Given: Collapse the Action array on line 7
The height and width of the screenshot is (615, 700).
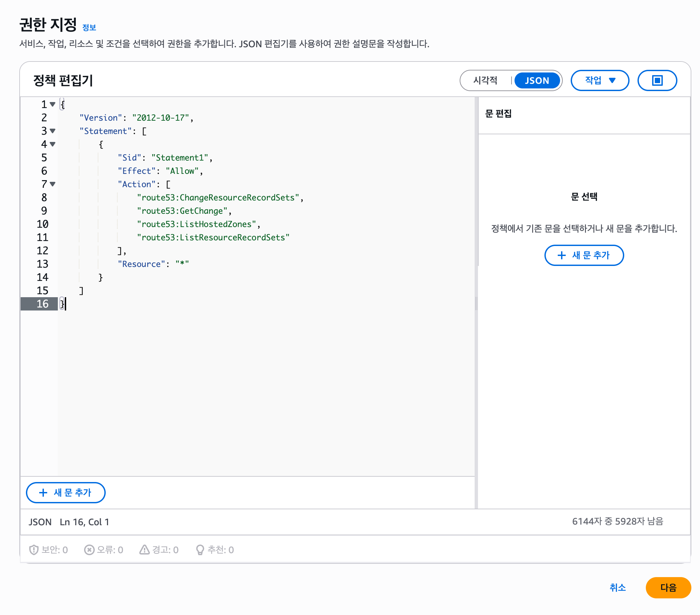Looking at the screenshot, I should 53,184.
